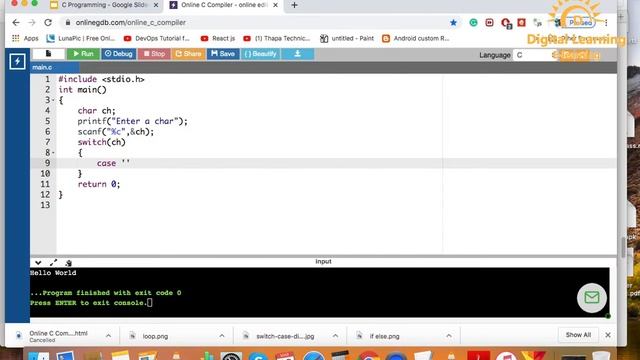Open untitled - Paint bookmark

pos(347,38)
